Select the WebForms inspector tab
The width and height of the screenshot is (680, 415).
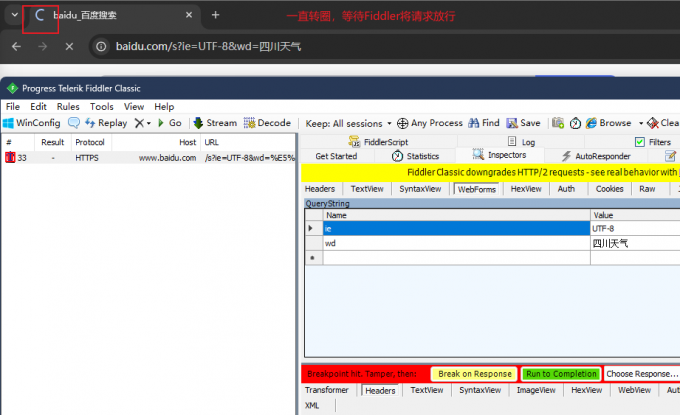tap(476, 190)
